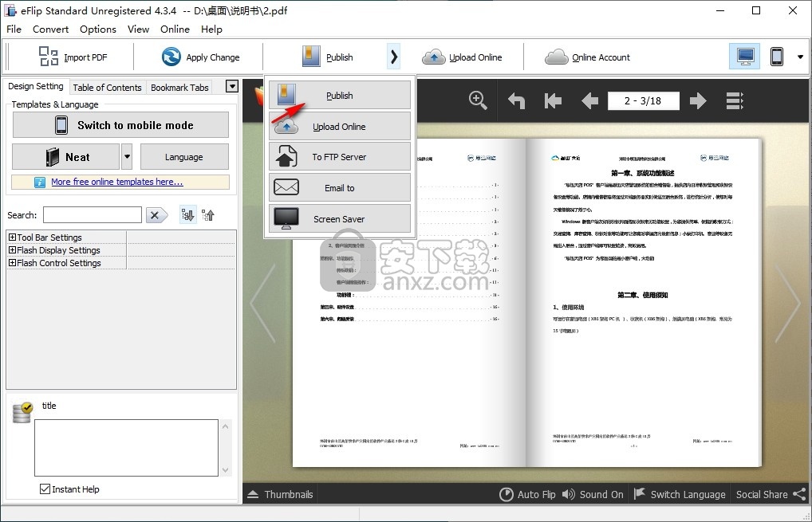The image size is (812, 522).
Task: Click the go back curved arrow icon
Action: [516, 100]
